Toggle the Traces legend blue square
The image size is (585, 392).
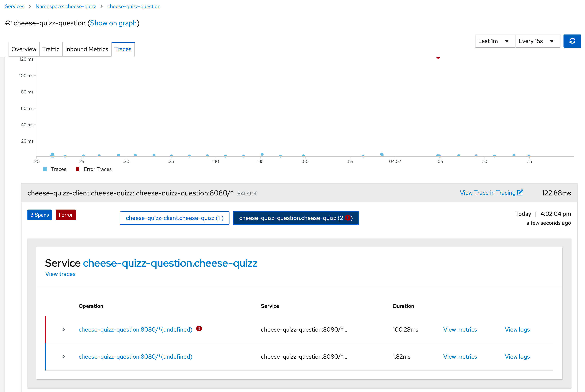coord(45,169)
